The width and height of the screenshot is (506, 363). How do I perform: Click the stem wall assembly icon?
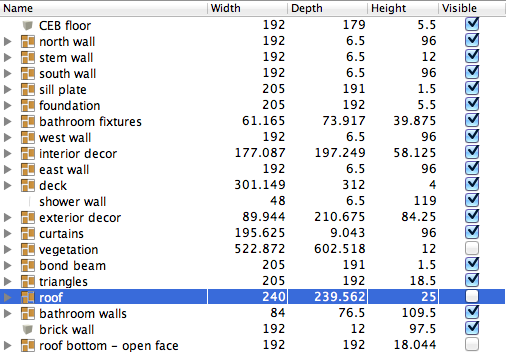28,58
